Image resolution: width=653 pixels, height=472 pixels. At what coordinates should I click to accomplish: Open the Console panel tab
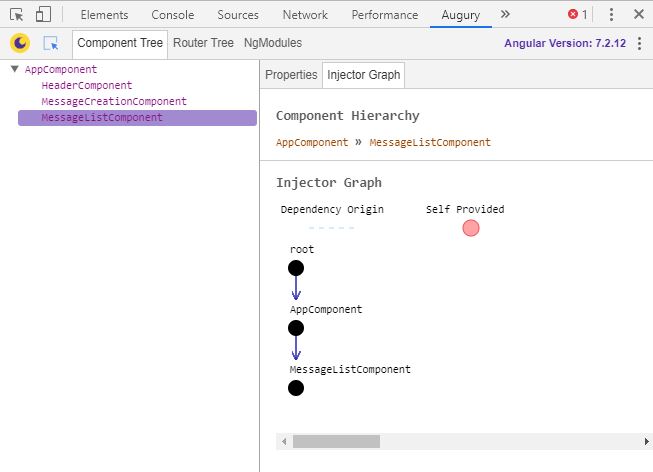173,15
